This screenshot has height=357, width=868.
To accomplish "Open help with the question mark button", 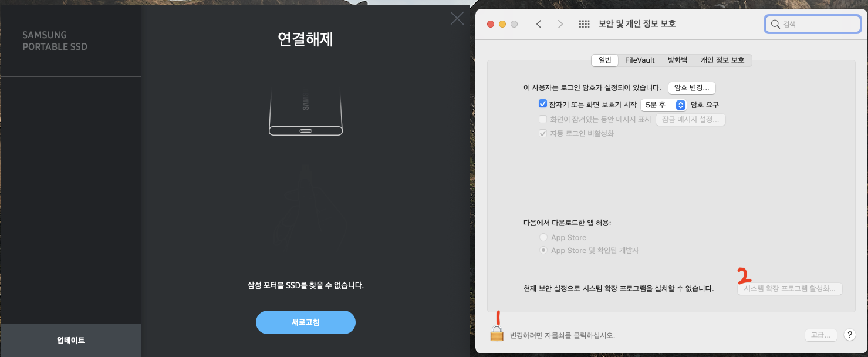I will pyautogui.click(x=849, y=335).
